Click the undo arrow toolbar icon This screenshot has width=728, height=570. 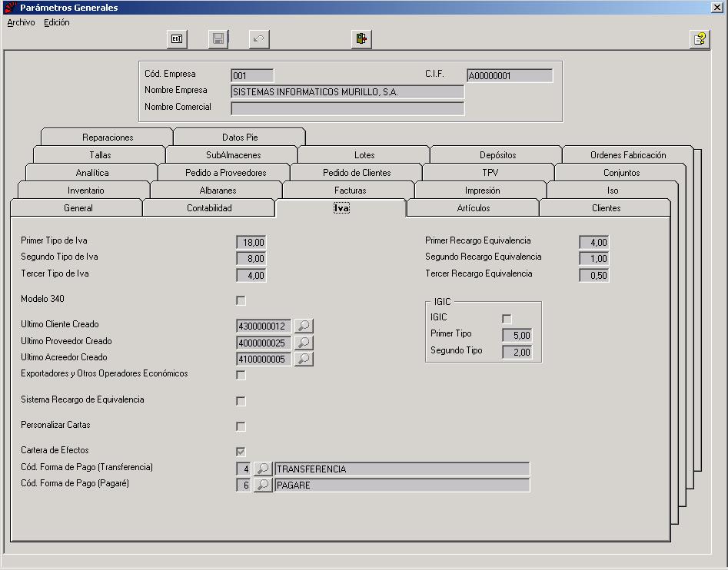coord(259,39)
